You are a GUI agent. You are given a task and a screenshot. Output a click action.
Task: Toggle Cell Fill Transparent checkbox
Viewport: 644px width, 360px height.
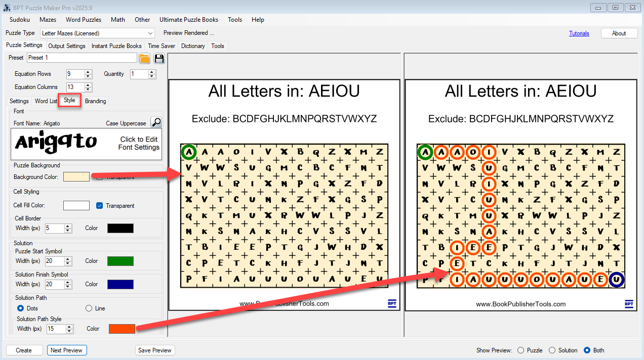(100, 206)
